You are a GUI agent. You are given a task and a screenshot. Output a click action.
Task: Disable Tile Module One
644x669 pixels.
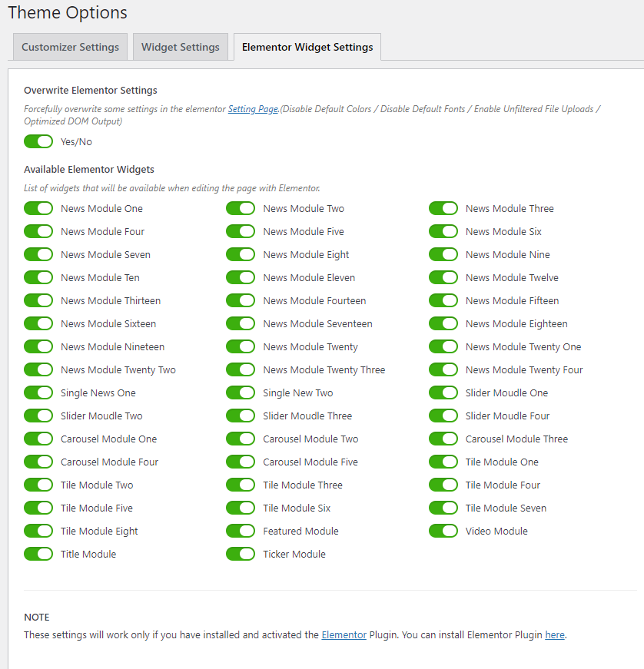(x=443, y=462)
